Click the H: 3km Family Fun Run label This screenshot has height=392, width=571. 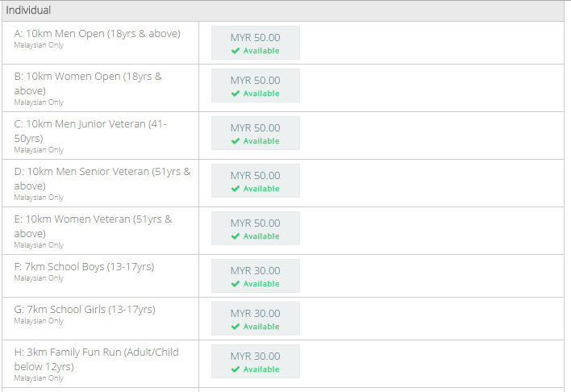click(x=96, y=352)
